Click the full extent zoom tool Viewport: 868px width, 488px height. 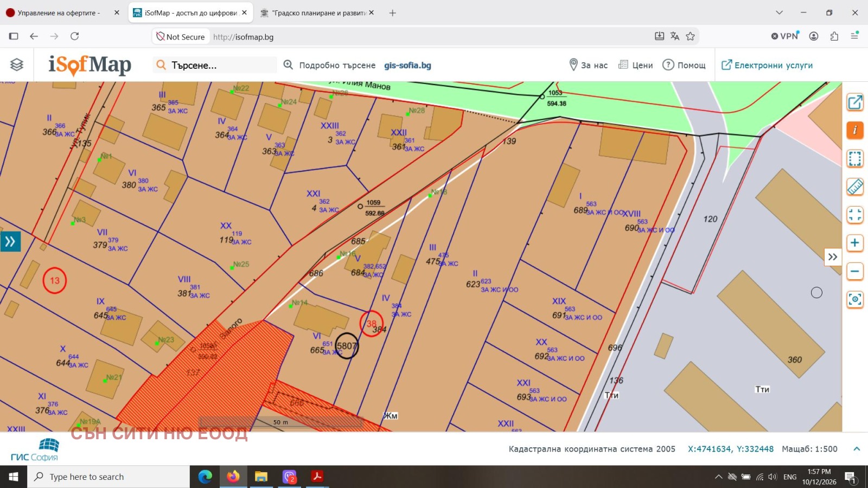pos(855,215)
